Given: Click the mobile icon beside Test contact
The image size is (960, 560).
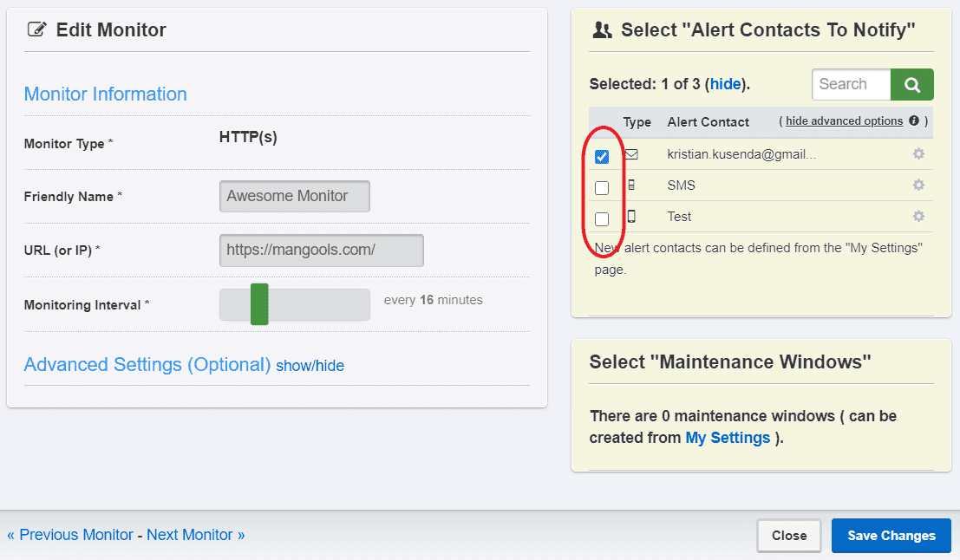Looking at the screenshot, I should [632, 217].
